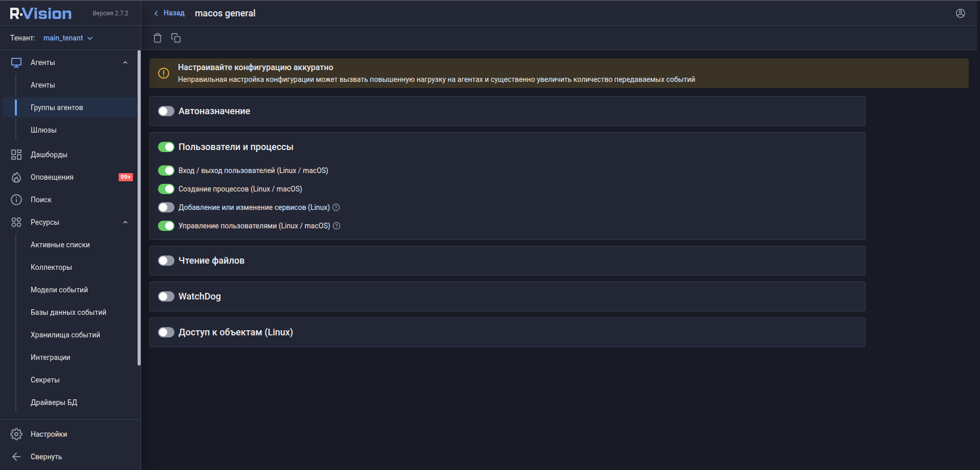Click the Версия 2.7.2 label

[x=110, y=13]
